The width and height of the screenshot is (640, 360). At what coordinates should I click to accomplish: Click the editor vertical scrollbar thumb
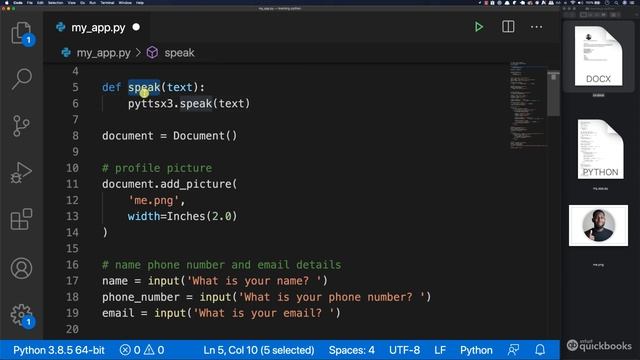click(x=553, y=93)
